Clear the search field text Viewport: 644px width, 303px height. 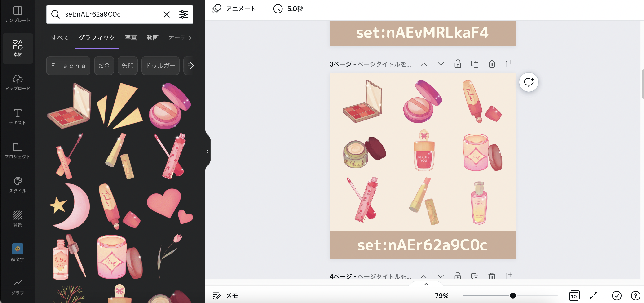click(x=167, y=14)
